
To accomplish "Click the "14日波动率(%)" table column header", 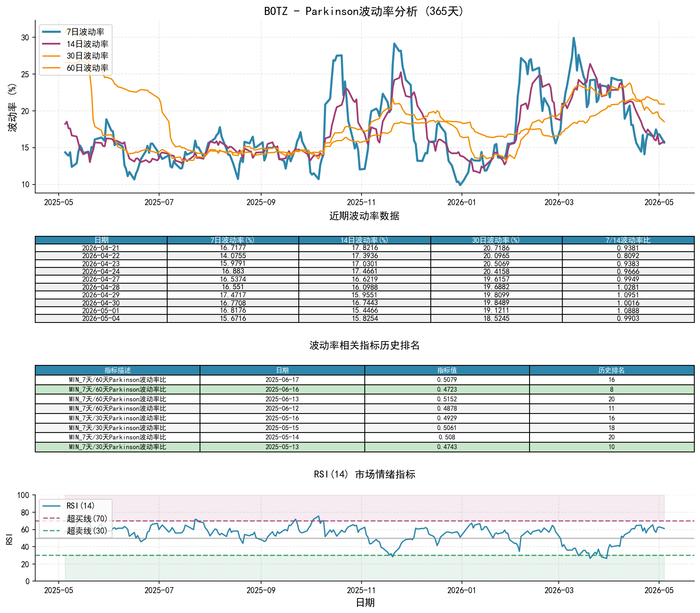I will pos(364,240).
